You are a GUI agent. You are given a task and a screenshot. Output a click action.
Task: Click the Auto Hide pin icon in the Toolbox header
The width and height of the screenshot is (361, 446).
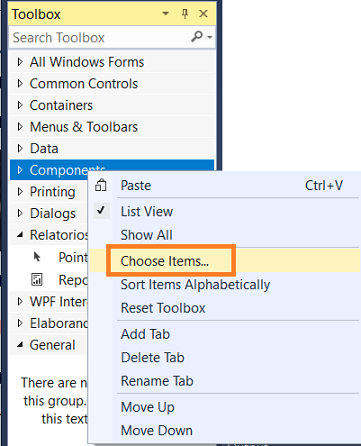[185, 14]
